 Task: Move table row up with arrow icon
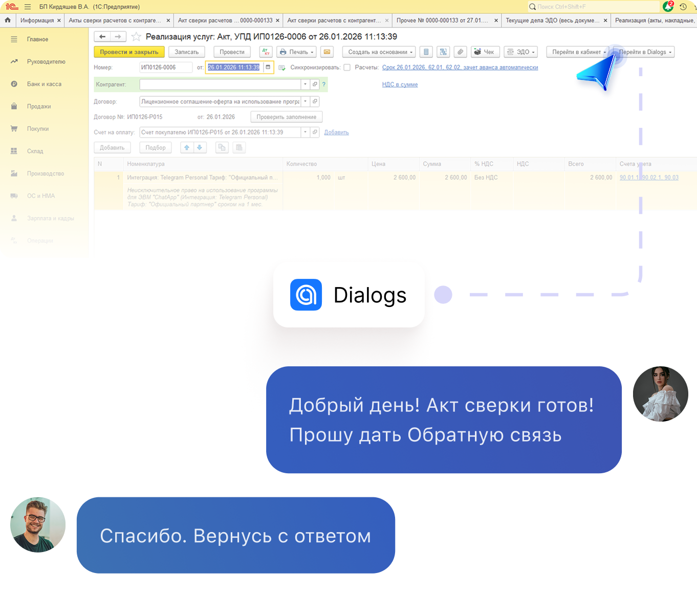(x=187, y=148)
